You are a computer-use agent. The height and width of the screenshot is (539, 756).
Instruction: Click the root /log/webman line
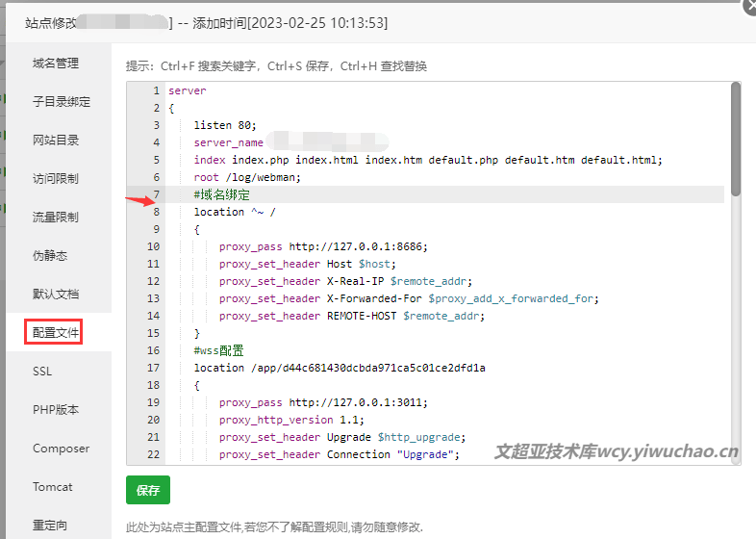coord(247,177)
